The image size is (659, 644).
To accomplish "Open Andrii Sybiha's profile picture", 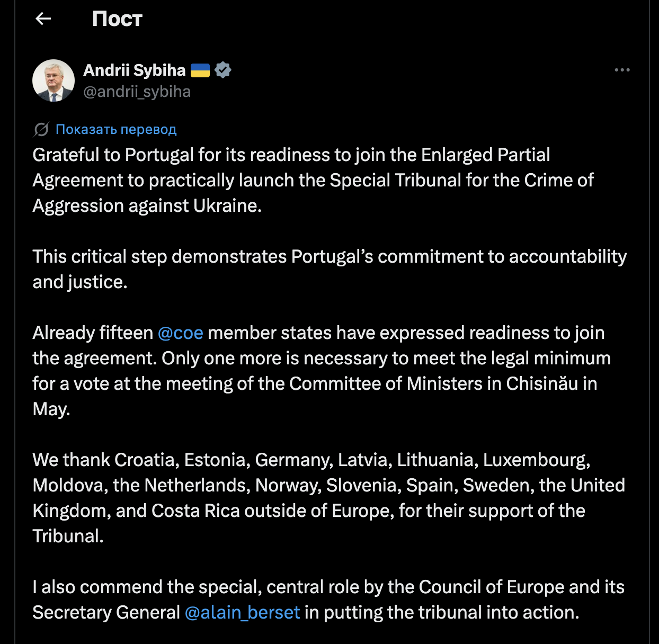I will click(x=54, y=80).
